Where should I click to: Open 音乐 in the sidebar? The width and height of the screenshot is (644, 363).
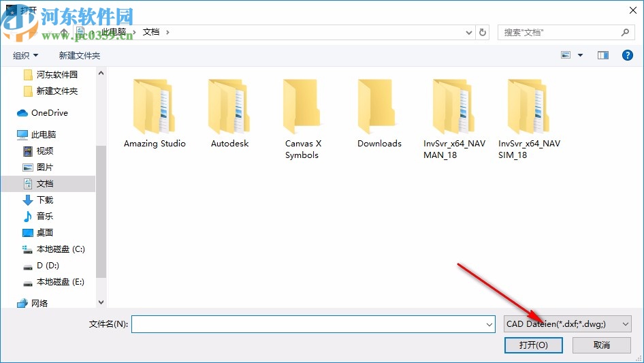(38, 217)
